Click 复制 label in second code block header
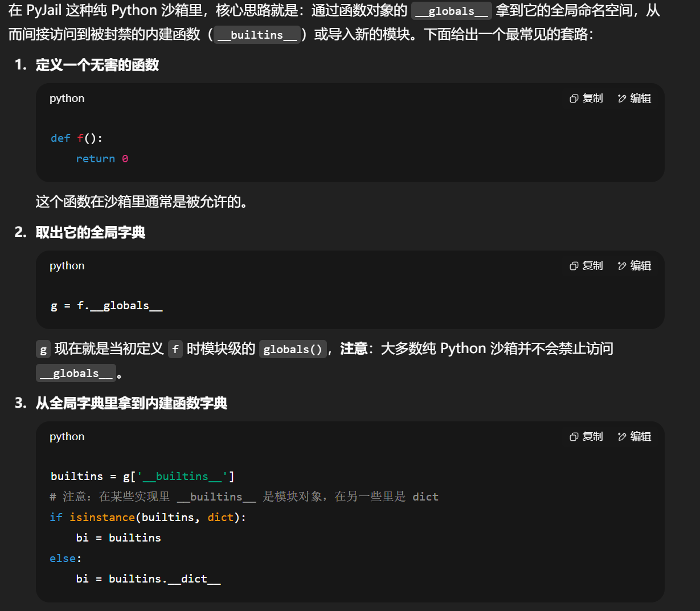 (592, 266)
